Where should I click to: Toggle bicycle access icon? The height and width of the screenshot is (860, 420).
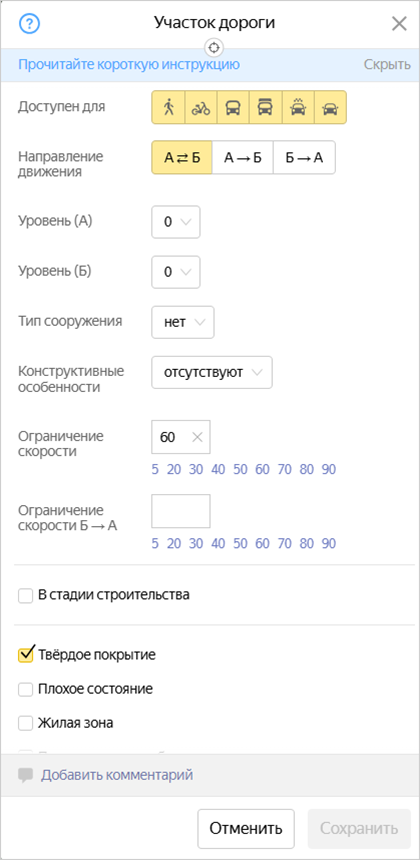coord(201,108)
